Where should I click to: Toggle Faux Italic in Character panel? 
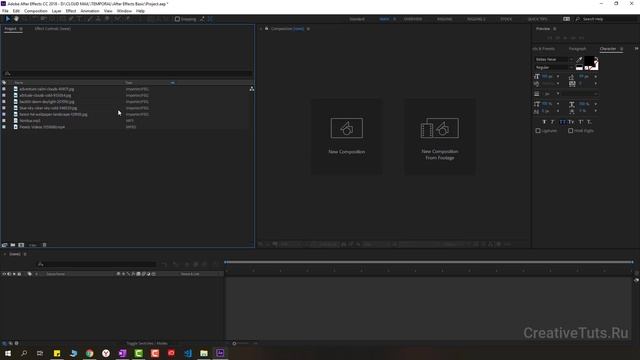(x=553, y=122)
